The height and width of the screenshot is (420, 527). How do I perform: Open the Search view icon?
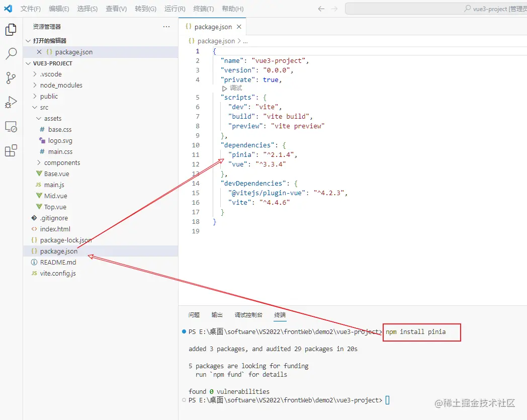pyautogui.click(x=11, y=53)
